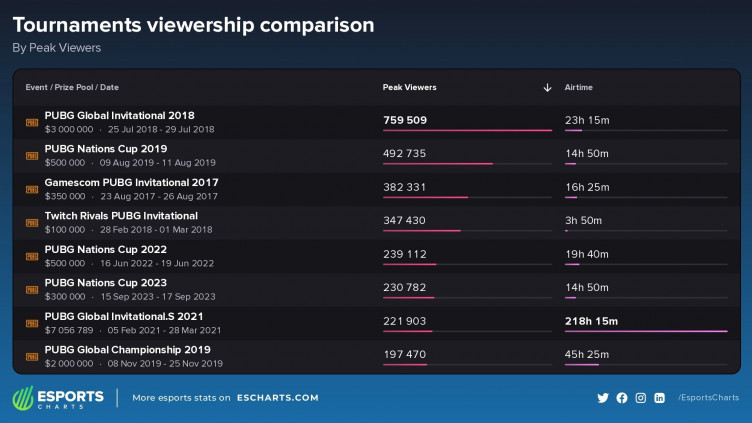Open the Instagram icon in the footer
This screenshot has width=752, height=423.
[640, 398]
